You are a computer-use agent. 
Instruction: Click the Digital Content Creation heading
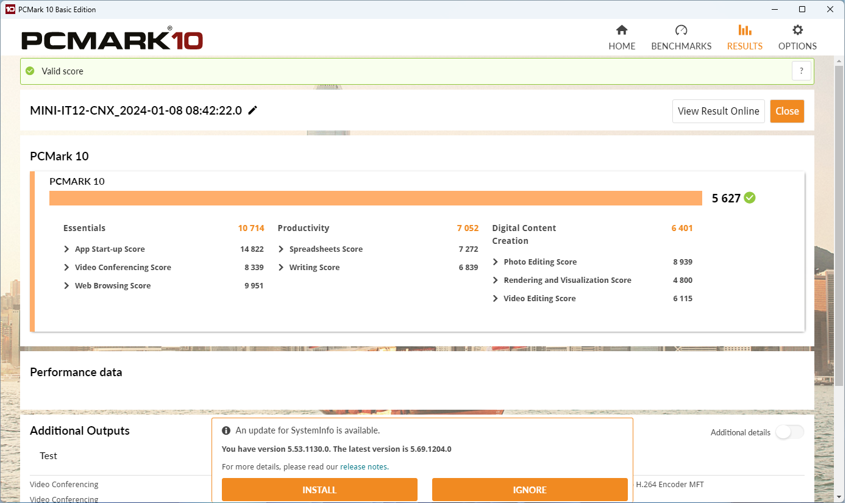(x=524, y=234)
